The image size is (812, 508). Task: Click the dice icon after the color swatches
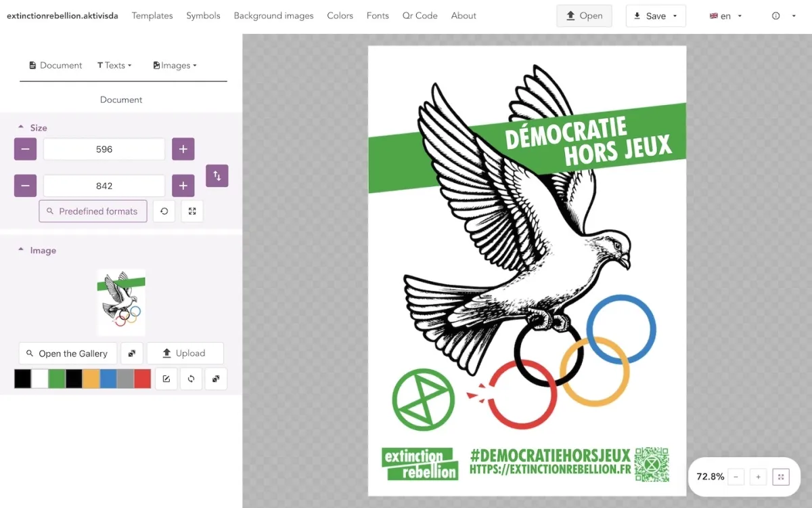(216, 379)
